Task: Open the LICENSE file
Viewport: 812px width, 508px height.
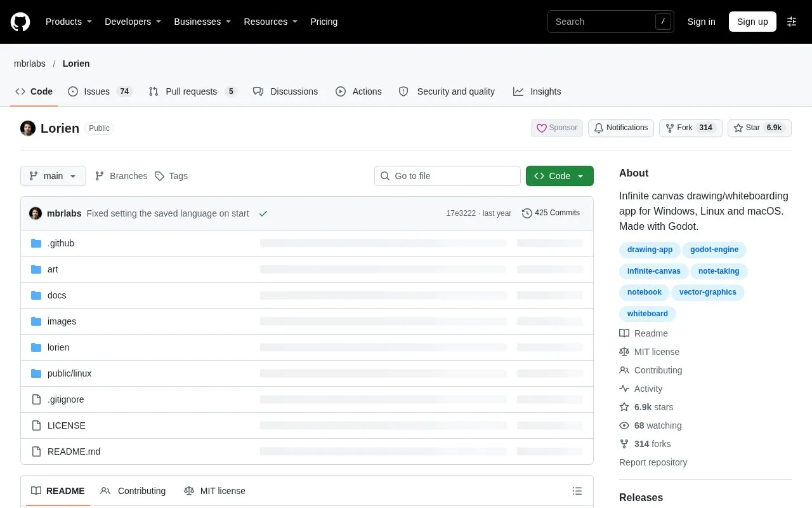Action: [x=67, y=425]
